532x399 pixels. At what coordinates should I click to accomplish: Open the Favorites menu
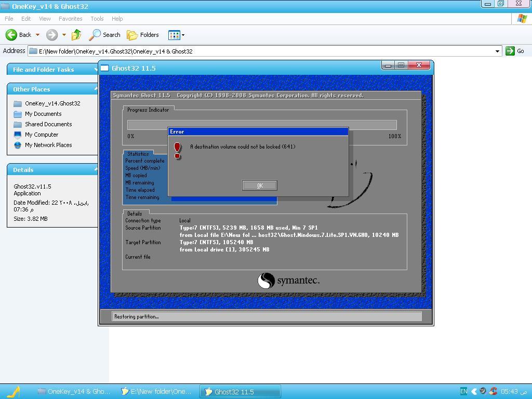click(71, 19)
